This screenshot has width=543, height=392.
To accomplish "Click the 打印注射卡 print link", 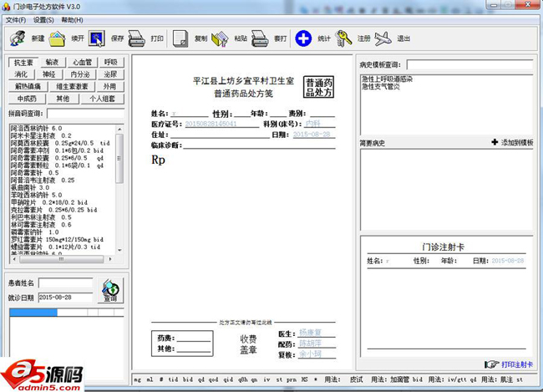I will pos(508,364).
